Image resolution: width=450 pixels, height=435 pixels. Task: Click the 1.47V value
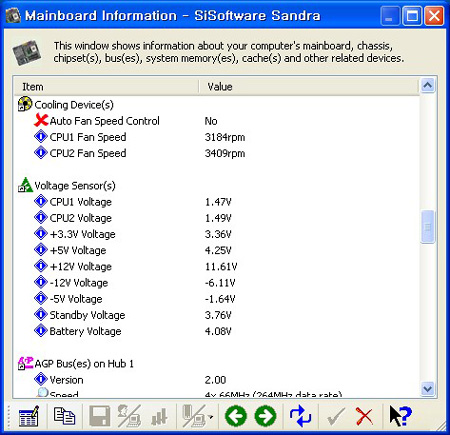tap(218, 202)
